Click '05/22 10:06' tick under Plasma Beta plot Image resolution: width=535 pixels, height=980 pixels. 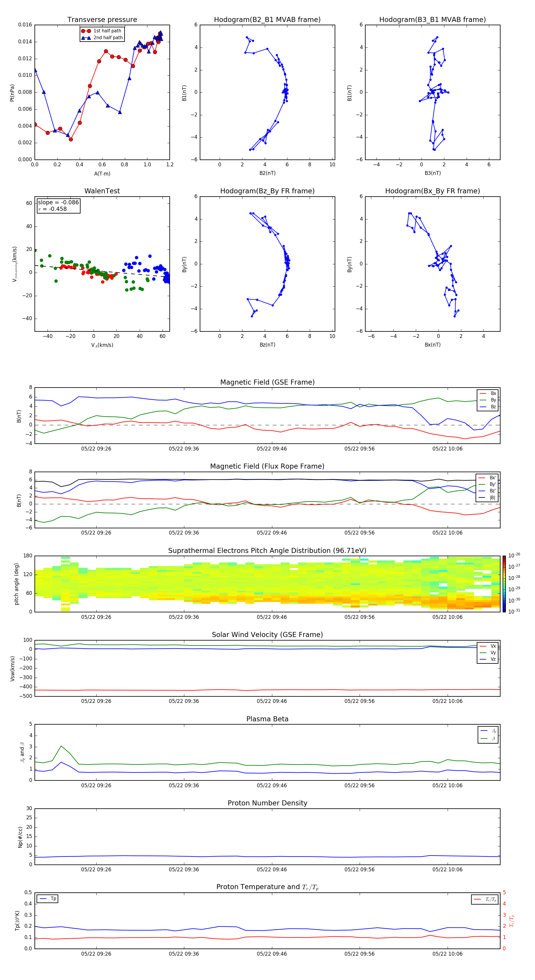pyautogui.click(x=447, y=785)
